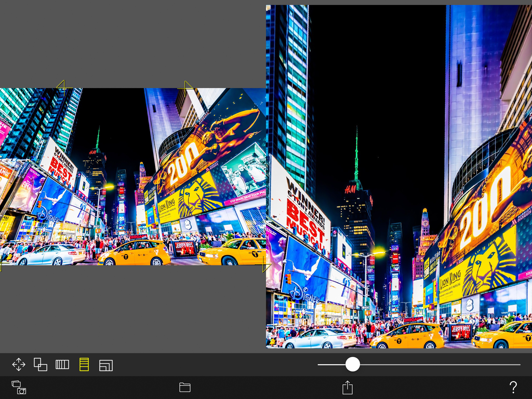Select the nested rectangles crop tool
Image resolution: width=532 pixels, height=399 pixels.
pyautogui.click(x=106, y=365)
